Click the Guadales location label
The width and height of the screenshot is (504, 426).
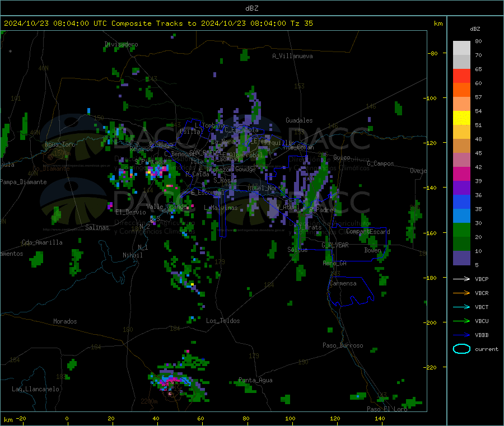coord(299,120)
